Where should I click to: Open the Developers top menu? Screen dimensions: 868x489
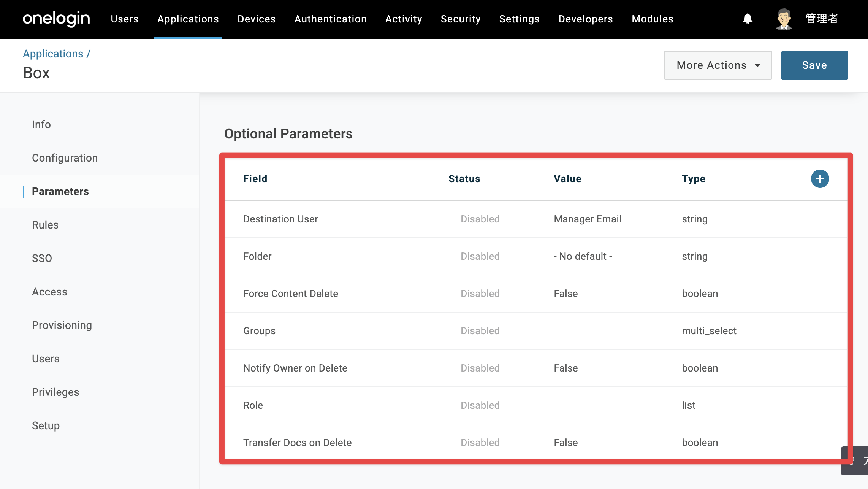[x=586, y=19]
